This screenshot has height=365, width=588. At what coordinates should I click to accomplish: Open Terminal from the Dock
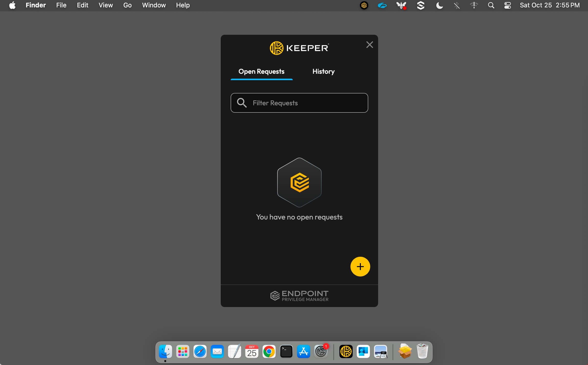[286, 352]
